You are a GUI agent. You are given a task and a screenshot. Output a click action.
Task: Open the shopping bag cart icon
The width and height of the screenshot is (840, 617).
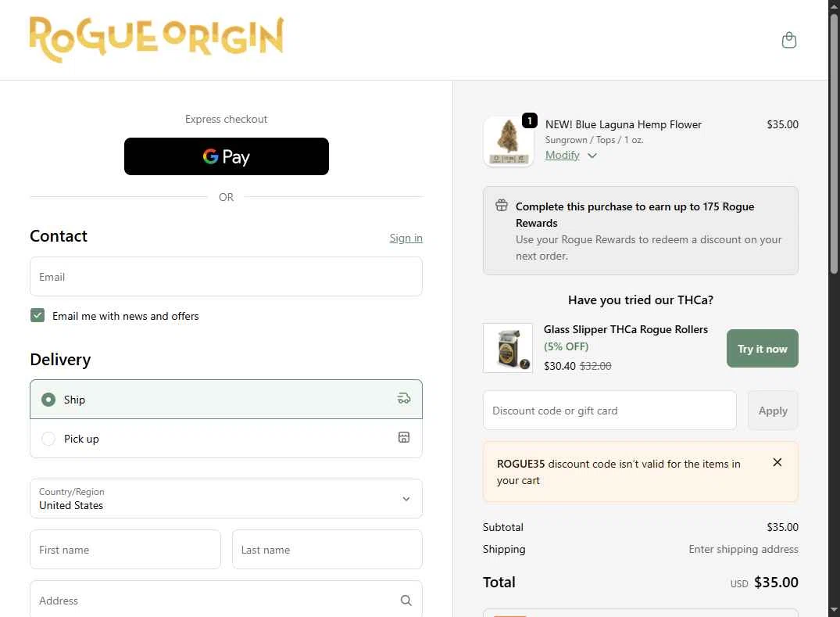point(788,40)
